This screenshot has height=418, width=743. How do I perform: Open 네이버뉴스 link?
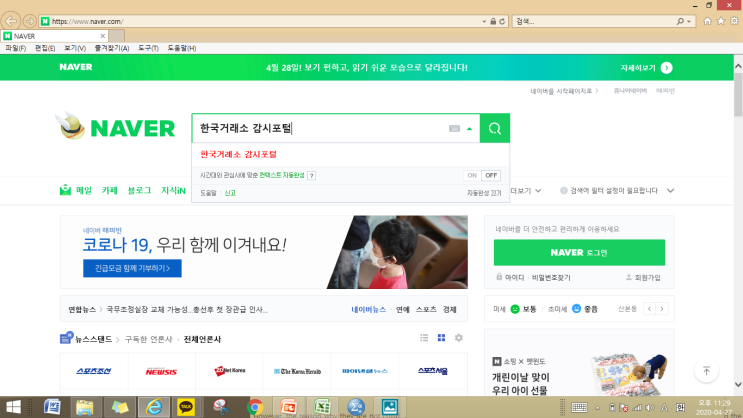(x=368, y=309)
